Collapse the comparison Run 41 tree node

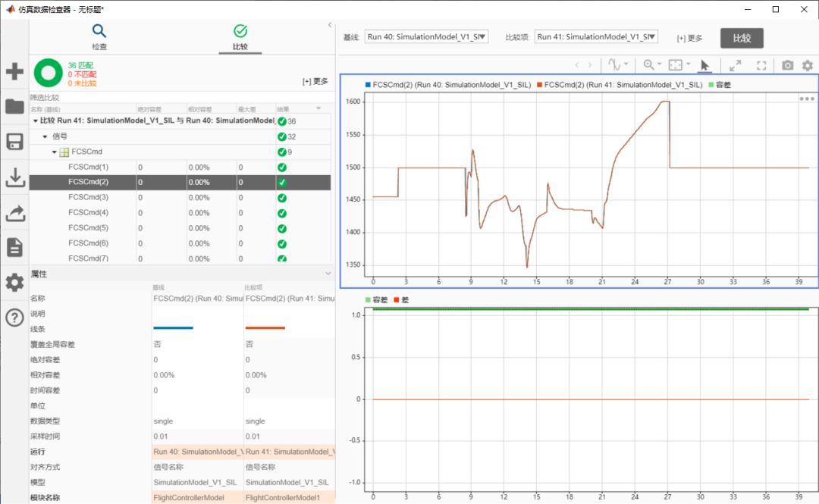pos(35,121)
